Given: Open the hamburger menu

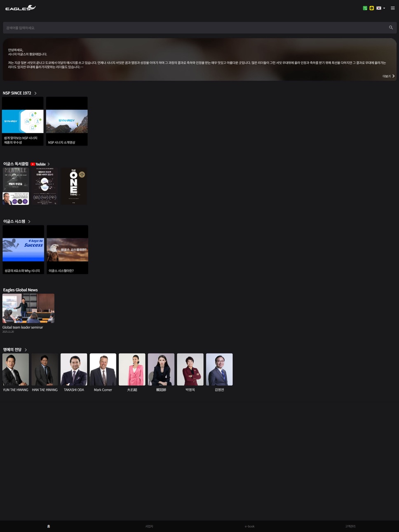Looking at the screenshot, I should (393, 8).
